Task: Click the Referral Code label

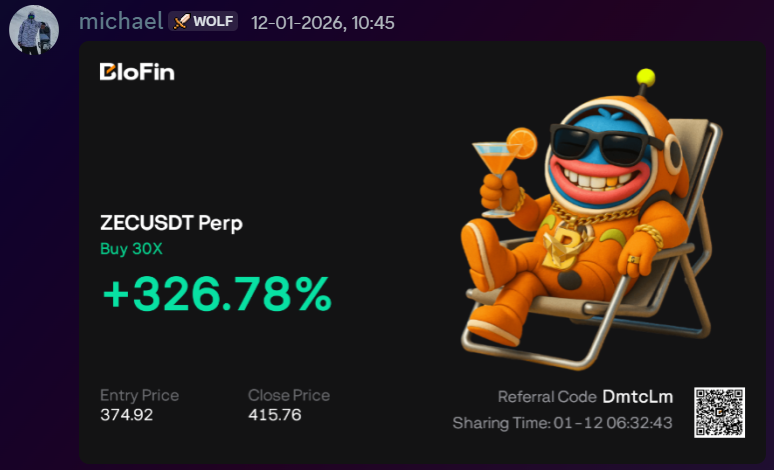Action: point(547,397)
